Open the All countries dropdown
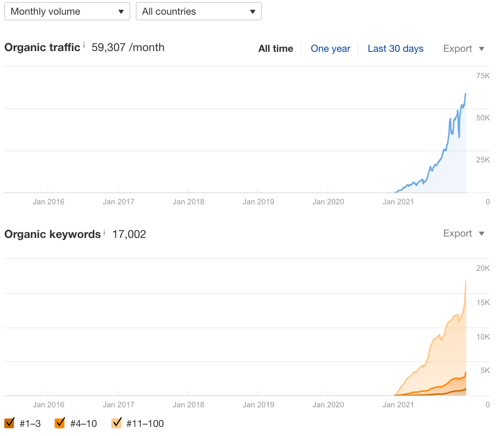Viewport: 504px width, 436px height. [x=199, y=11]
